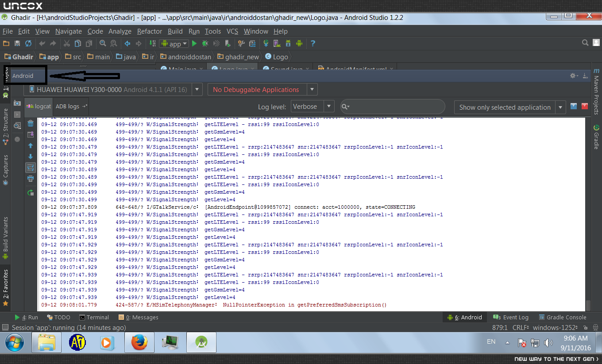
Task: Click the Paste icon in toolbar
Action: click(x=89, y=43)
